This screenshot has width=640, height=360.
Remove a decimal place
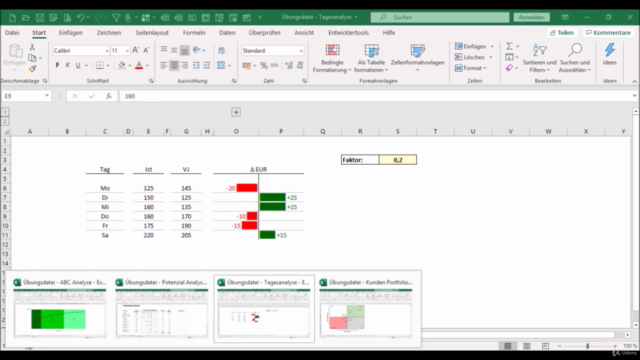300,65
